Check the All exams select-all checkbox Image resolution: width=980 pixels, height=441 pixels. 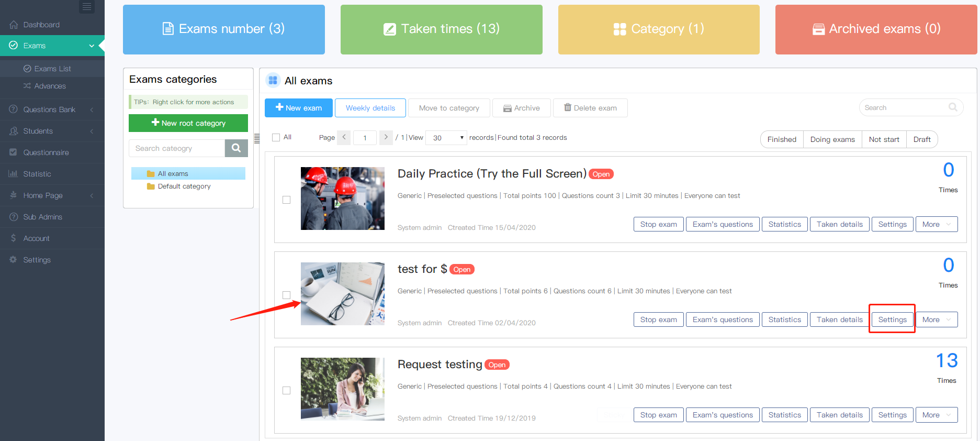(276, 138)
